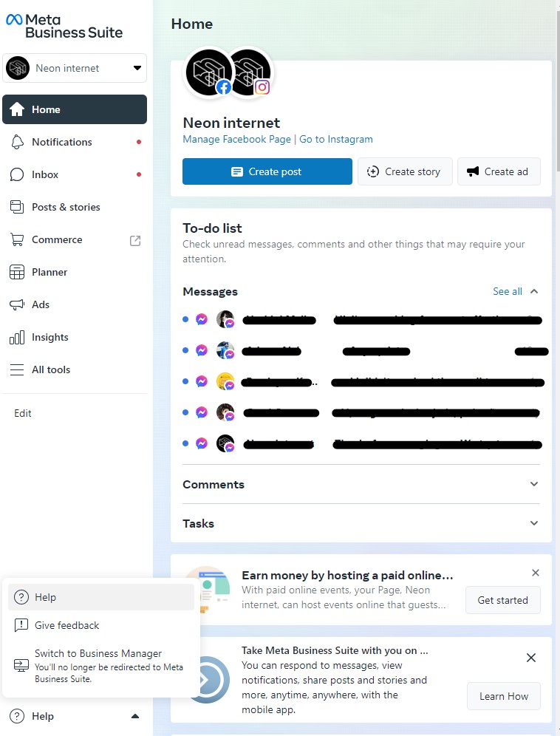The height and width of the screenshot is (736, 560).
Task: Choose Switch to Business Manager option
Action: 101,666
